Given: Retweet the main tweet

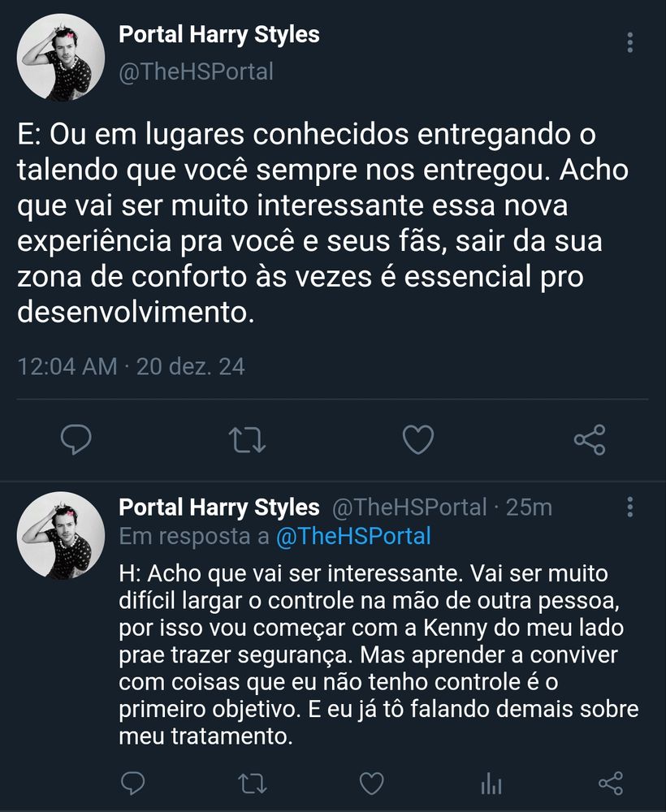Looking at the screenshot, I should coord(248,440).
